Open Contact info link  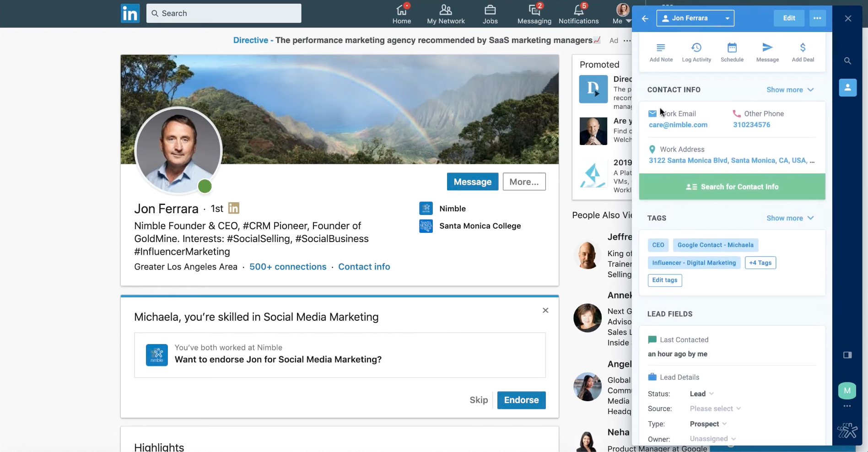364,267
